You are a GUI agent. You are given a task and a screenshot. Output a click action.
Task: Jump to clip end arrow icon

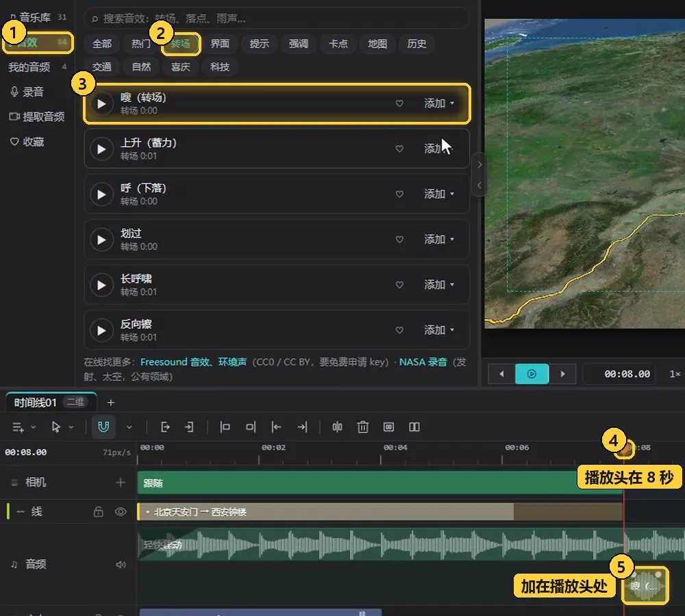coord(302,427)
